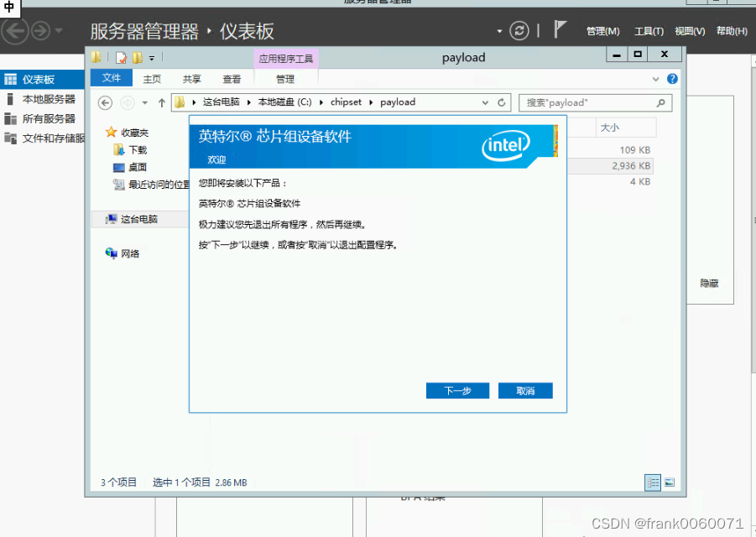Click 本地磁盘 (C:) breadcrumb segment

point(284,102)
